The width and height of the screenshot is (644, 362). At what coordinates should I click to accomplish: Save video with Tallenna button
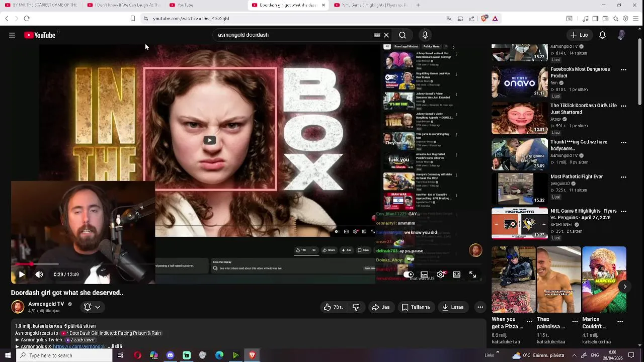[416, 307]
